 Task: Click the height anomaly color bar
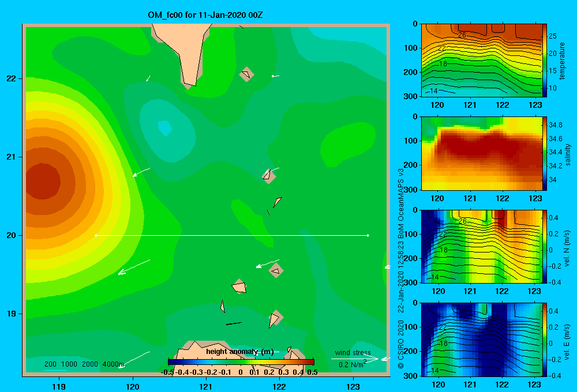click(241, 362)
